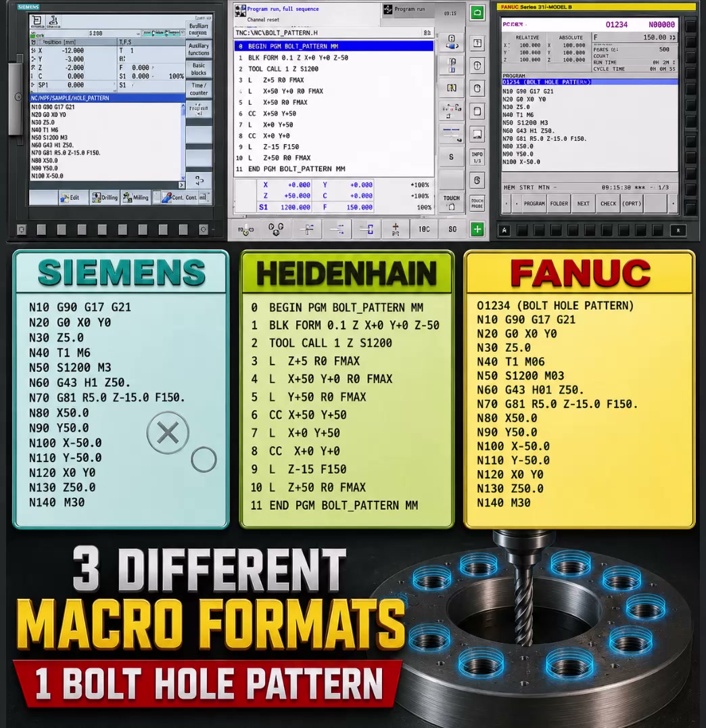Click the third Heidenhain vertical softkey icon
This screenshot has width=706, height=728.
[451, 88]
